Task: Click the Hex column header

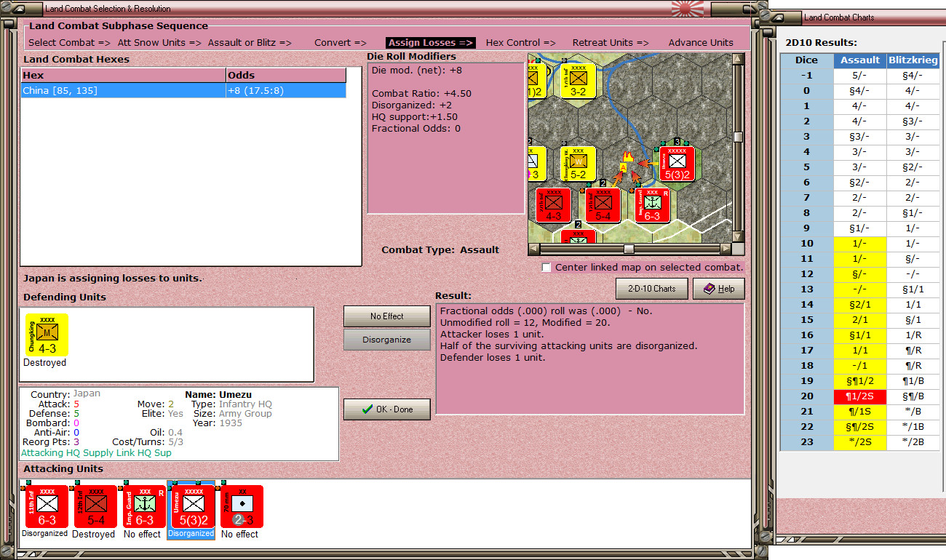Action: [124, 76]
